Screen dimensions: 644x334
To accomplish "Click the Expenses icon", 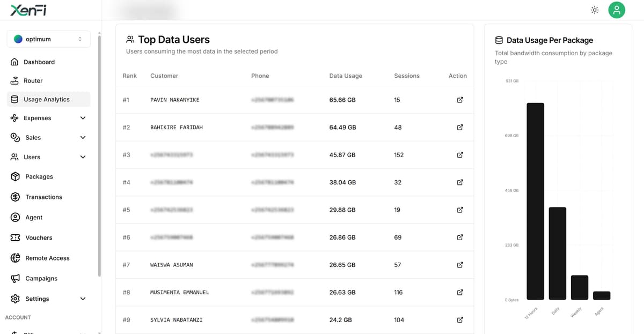I will coord(15,118).
